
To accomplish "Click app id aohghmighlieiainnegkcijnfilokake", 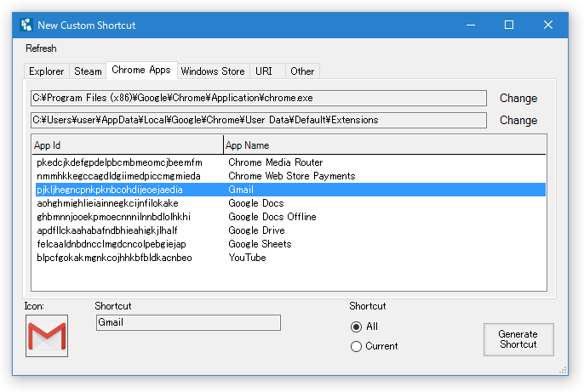I will pos(107,203).
